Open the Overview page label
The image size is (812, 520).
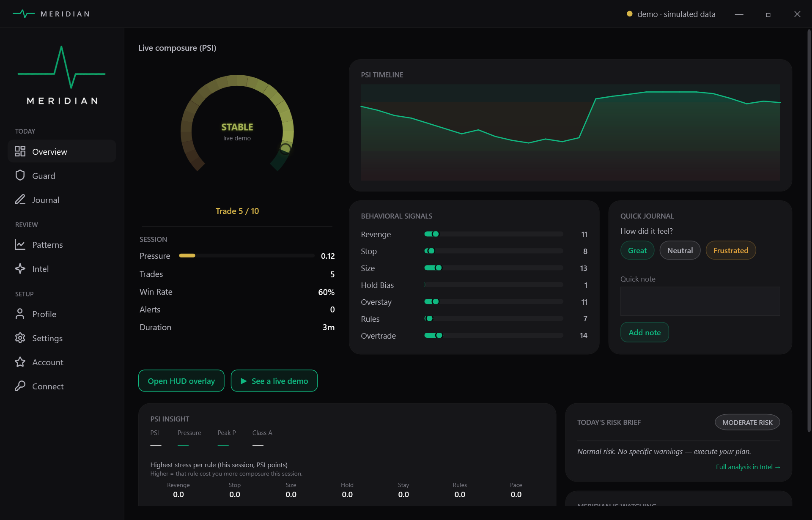point(49,152)
